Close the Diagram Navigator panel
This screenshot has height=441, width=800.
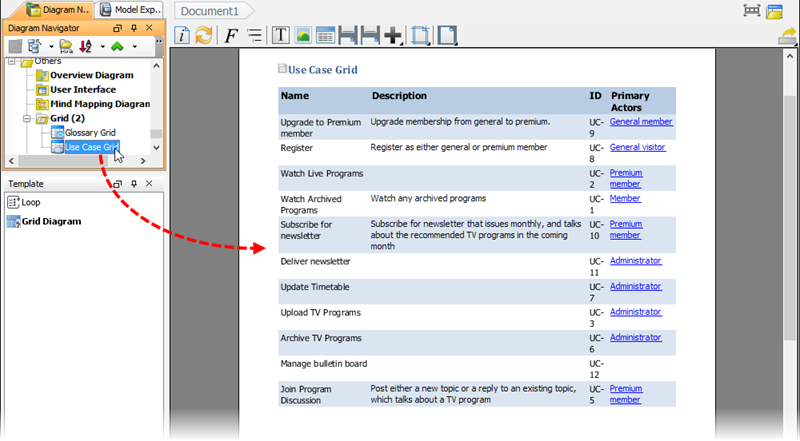149,28
